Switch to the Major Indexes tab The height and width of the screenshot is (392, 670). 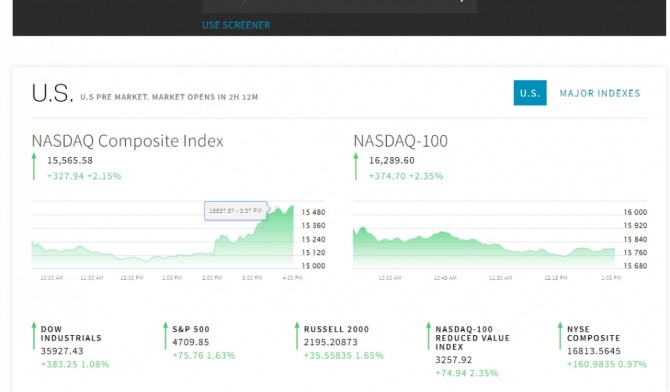[x=600, y=93]
